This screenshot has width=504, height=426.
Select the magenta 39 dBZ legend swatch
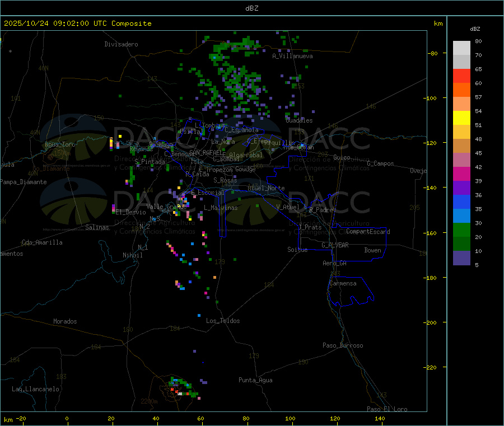[461, 174]
